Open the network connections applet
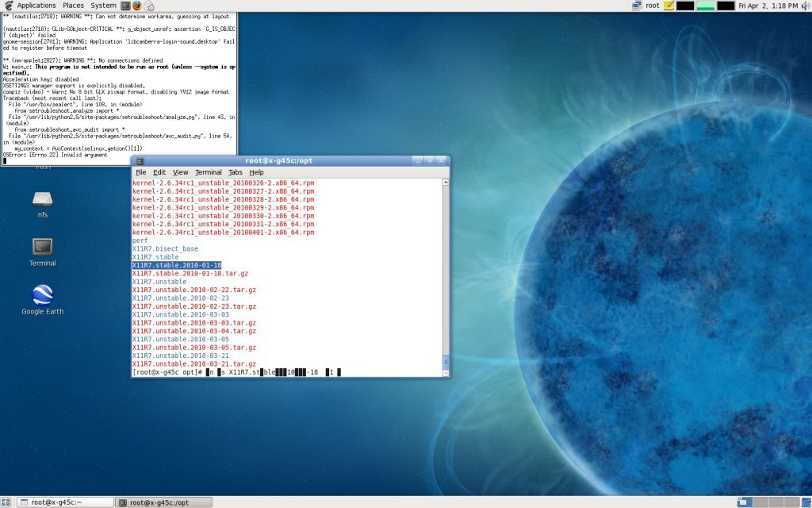This screenshot has height=508, width=812. point(637,6)
